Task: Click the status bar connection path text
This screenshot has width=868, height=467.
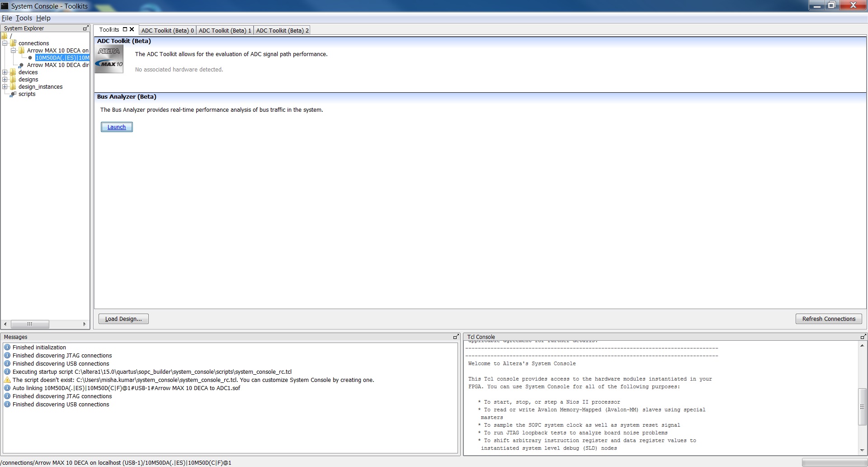Action: [x=116, y=462]
